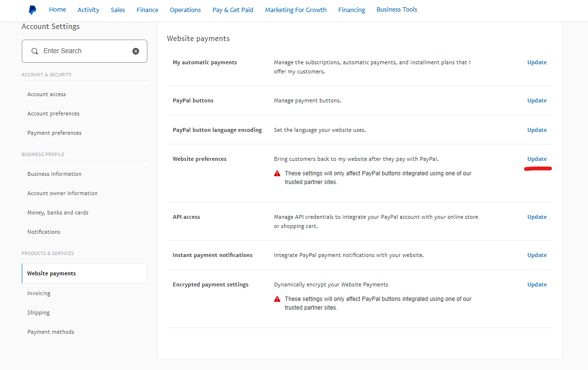The height and width of the screenshot is (370, 588).
Task: Click Update for PayPal buttons
Action: tap(537, 100)
